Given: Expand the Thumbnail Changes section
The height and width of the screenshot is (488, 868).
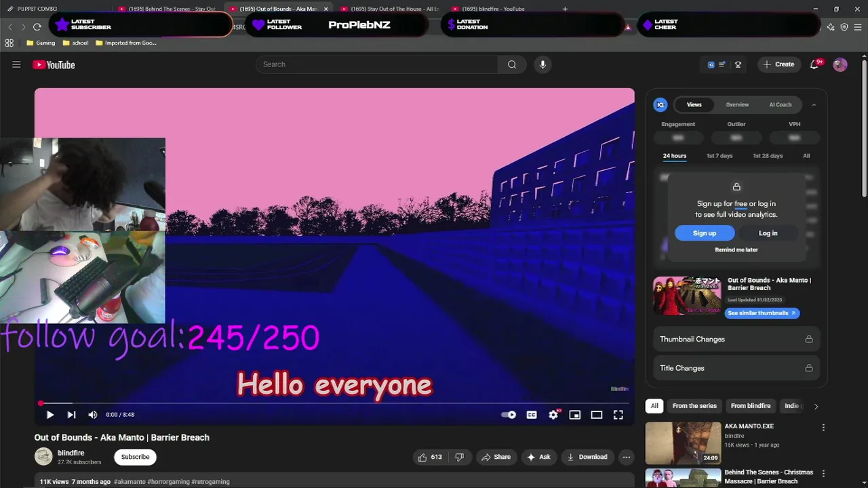Looking at the screenshot, I should (736, 339).
